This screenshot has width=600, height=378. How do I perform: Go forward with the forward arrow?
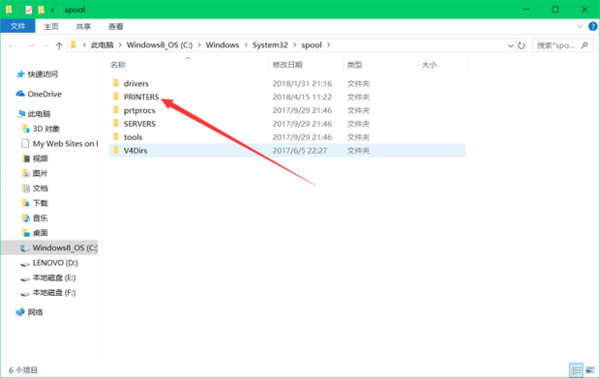tap(31, 46)
